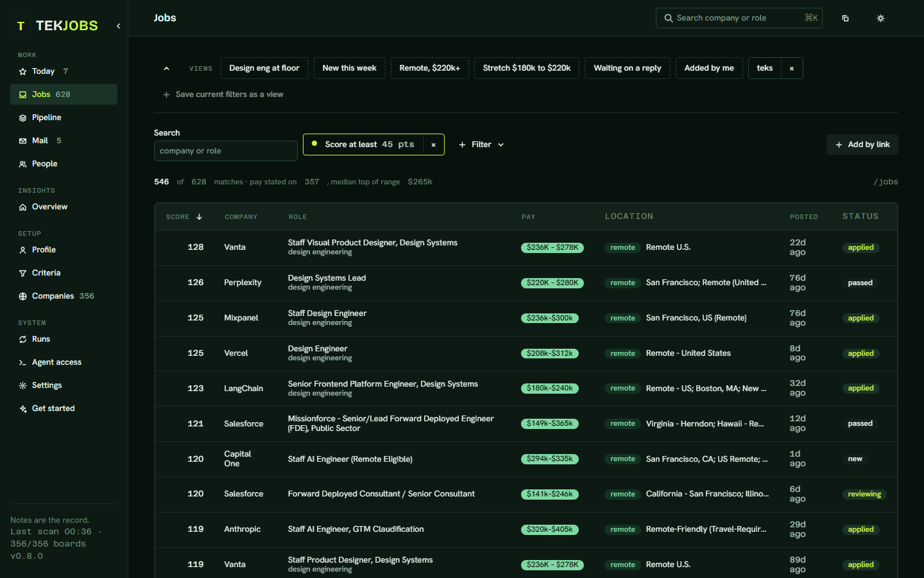Toggle light/dark theme sun icon
Screen dimensions: 924x578
pos(880,18)
